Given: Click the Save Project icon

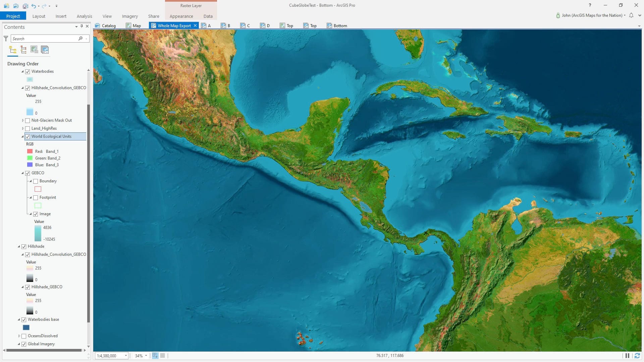Looking at the screenshot, I should (x=25, y=6).
